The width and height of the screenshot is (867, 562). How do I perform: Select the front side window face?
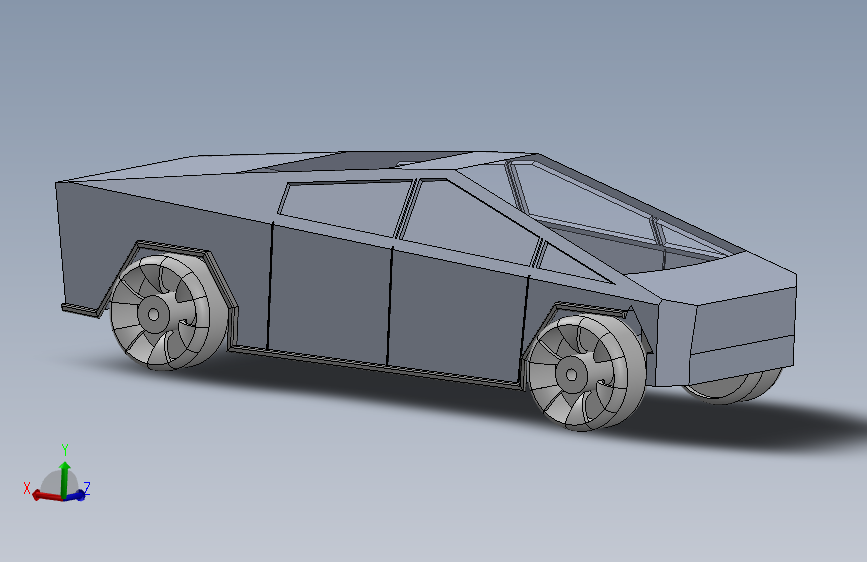pyautogui.click(x=470, y=221)
